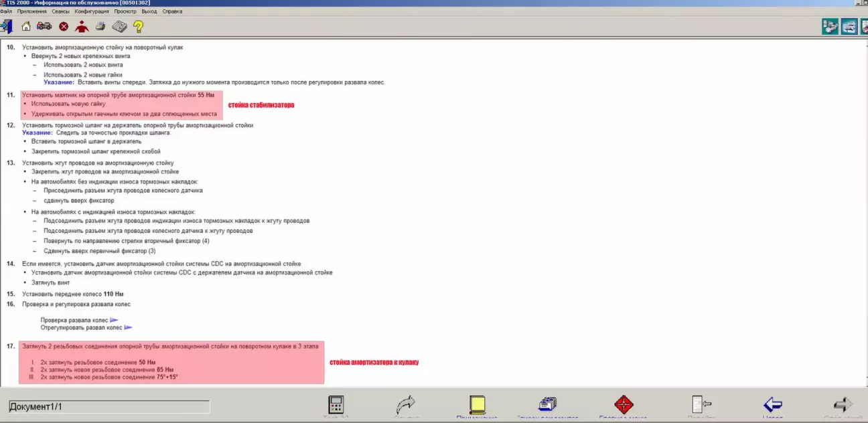Open the Справка menu

(172, 11)
